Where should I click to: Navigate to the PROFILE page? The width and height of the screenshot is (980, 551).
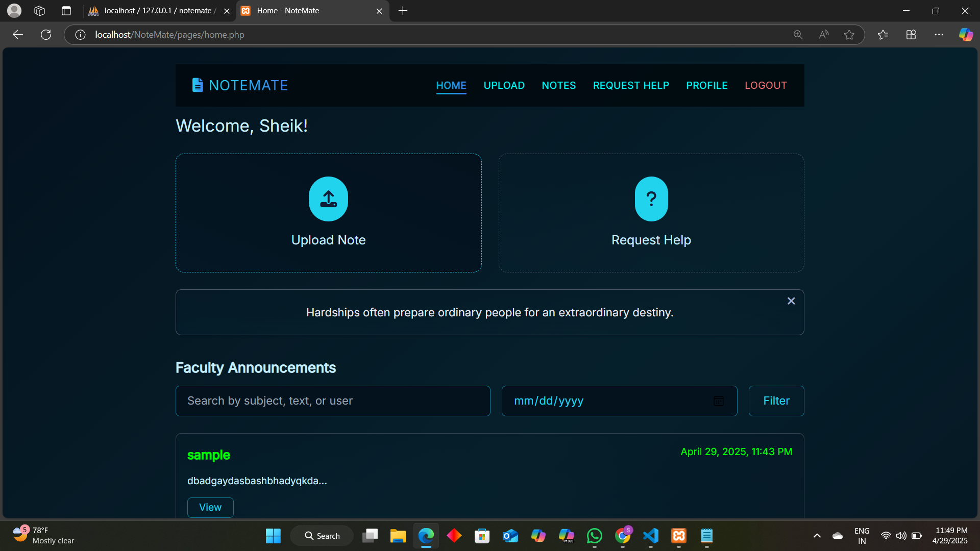coord(706,85)
